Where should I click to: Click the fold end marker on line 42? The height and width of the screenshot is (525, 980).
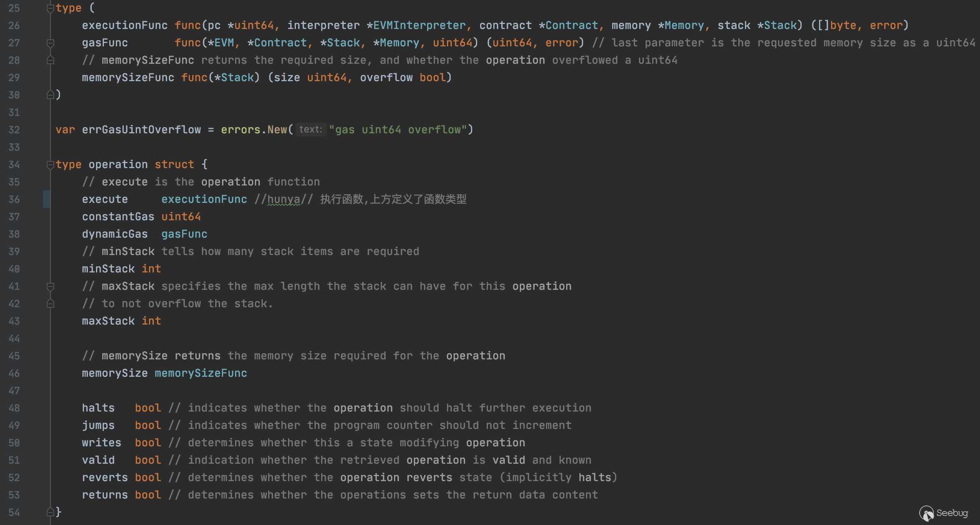click(50, 304)
